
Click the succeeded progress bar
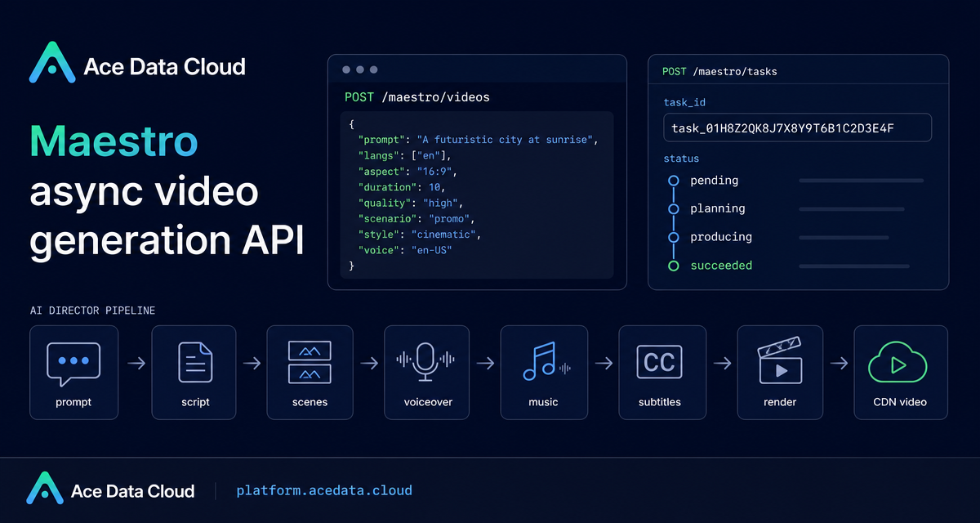point(854,266)
